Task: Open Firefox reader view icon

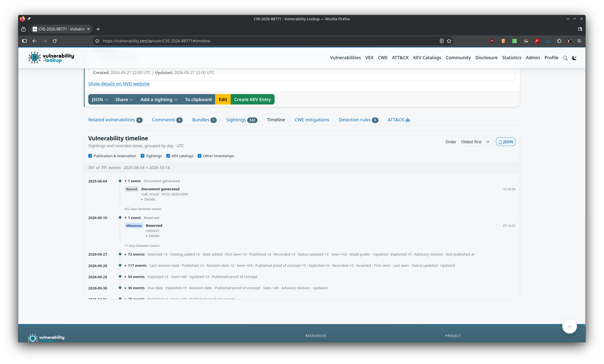Action: coord(442,41)
